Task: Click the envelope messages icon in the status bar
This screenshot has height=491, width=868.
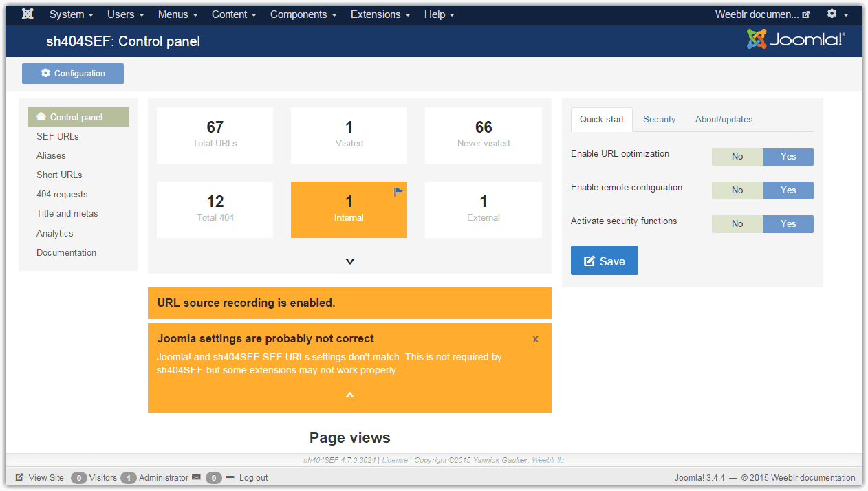Action: pyautogui.click(x=196, y=477)
